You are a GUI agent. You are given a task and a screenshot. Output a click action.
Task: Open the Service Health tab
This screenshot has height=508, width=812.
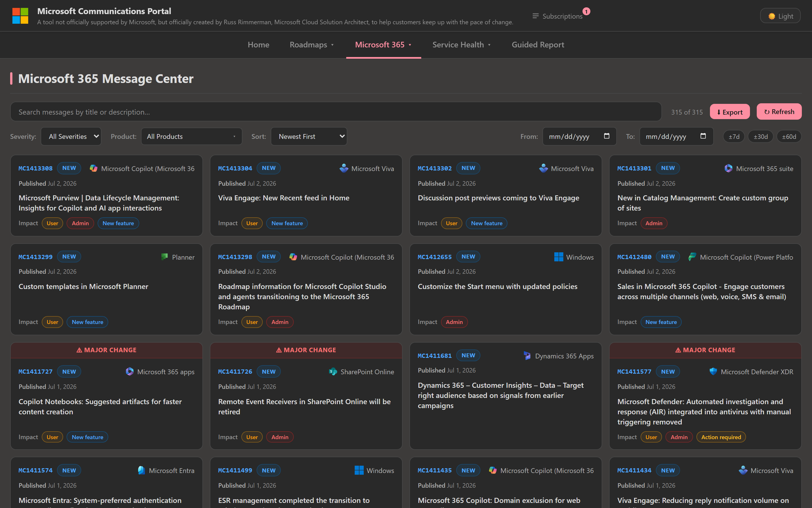click(461, 45)
